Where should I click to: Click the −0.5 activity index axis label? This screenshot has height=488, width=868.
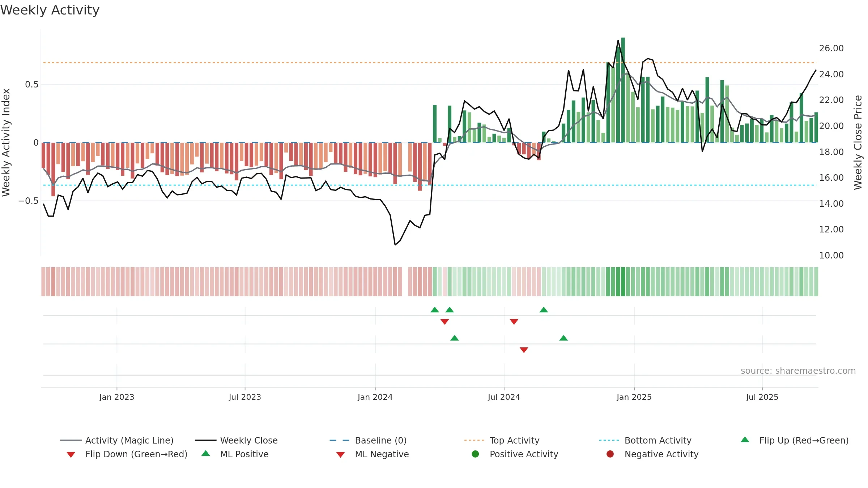point(28,201)
